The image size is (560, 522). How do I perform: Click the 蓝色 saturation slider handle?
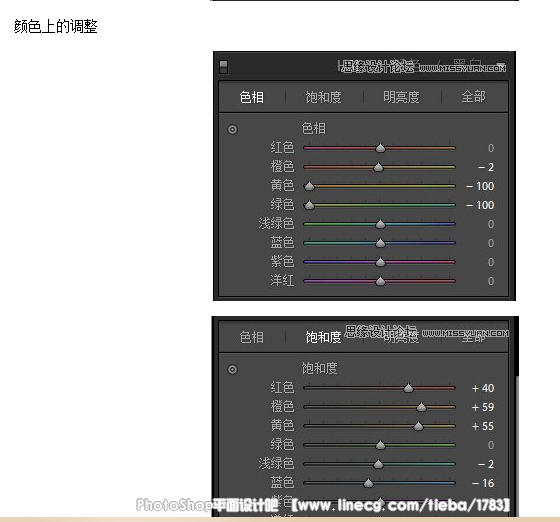point(368,483)
